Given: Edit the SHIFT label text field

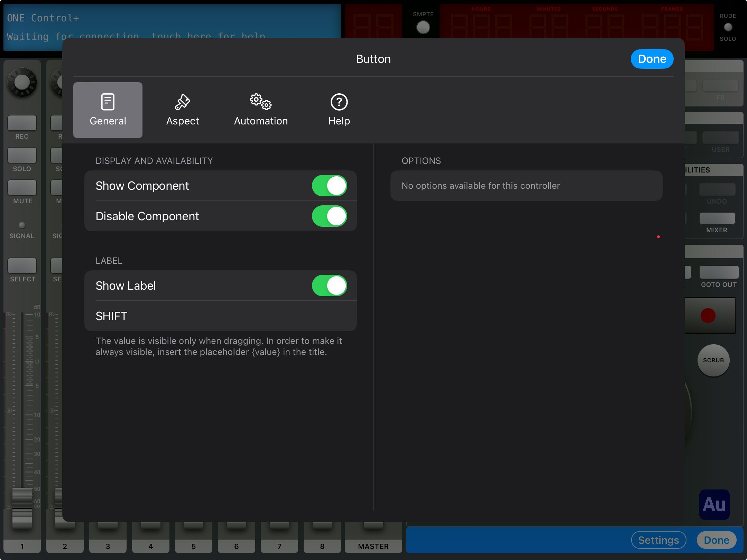Looking at the screenshot, I should point(221,316).
